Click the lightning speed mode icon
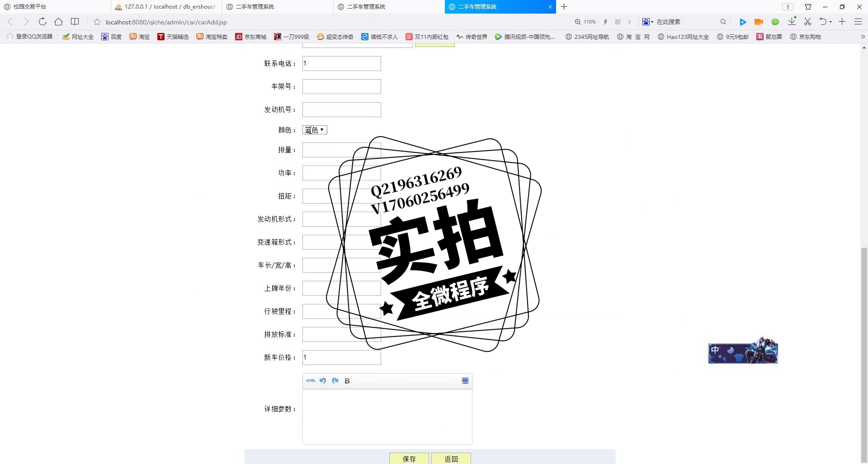This screenshot has height=464, width=868. (605, 22)
